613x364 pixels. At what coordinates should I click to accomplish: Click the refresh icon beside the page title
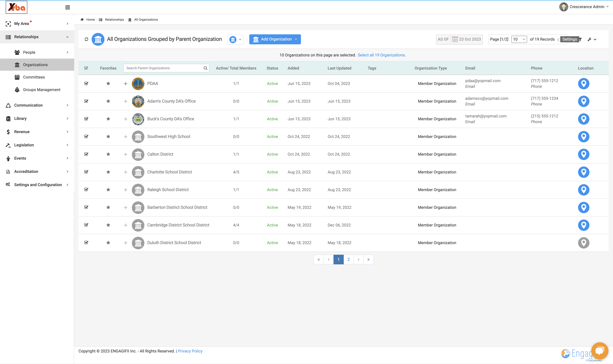(86, 39)
